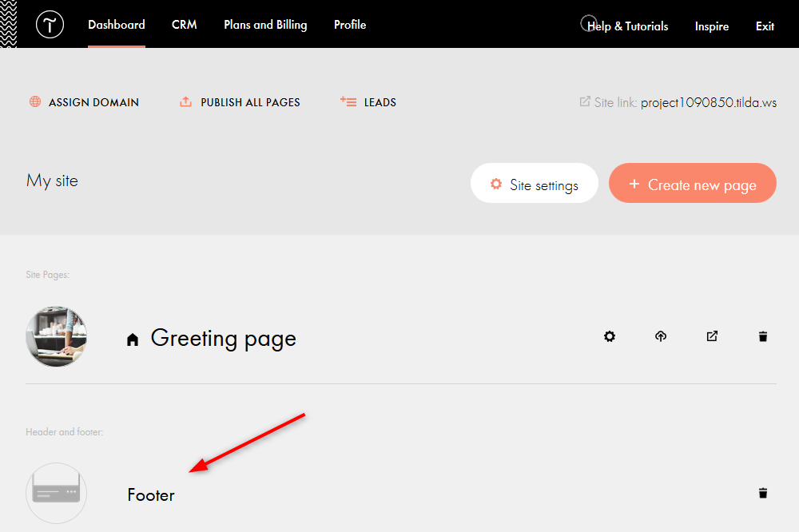Go to Plans and Billing

click(265, 25)
